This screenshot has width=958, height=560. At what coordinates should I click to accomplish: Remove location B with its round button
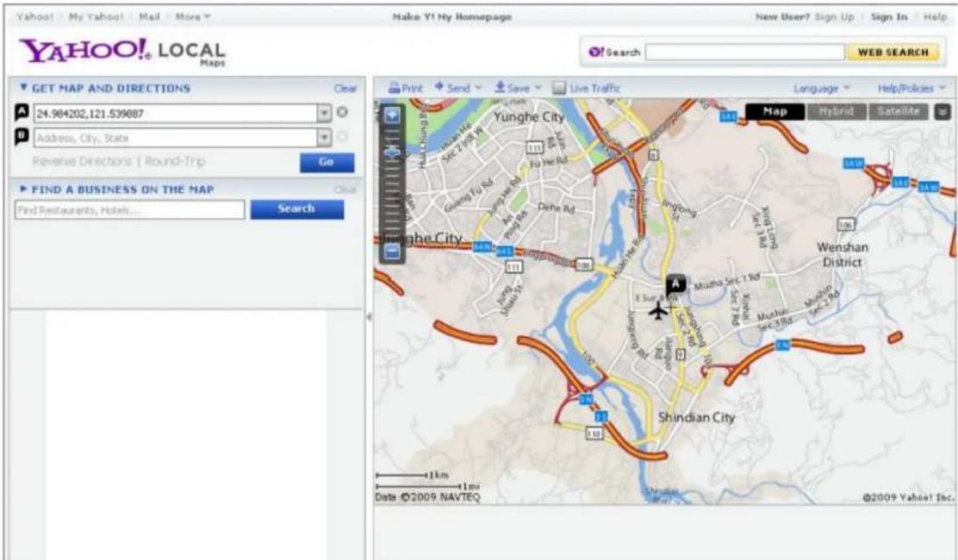pos(343,137)
